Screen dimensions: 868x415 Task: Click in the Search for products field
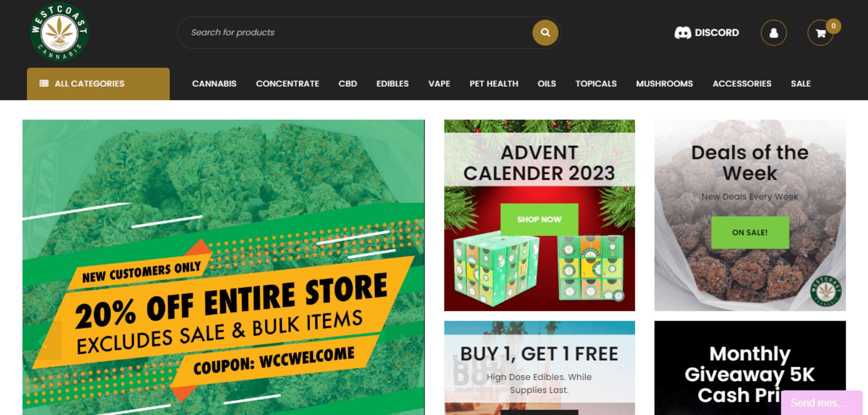click(x=358, y=33)
